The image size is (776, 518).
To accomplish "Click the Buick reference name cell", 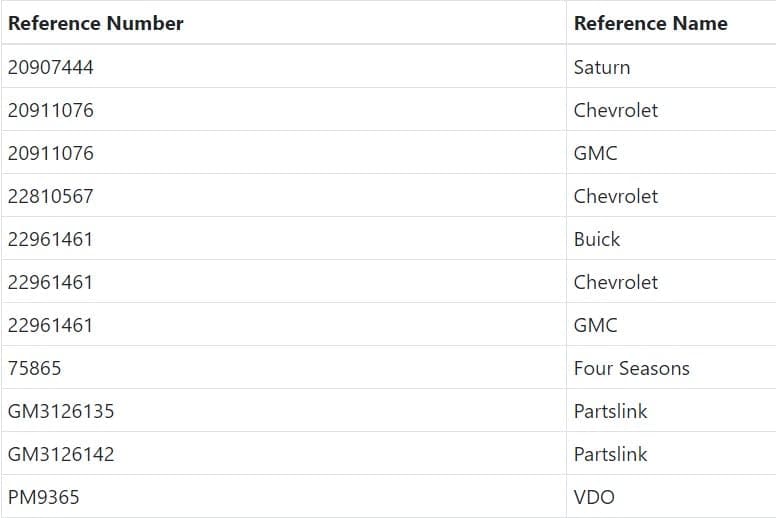I will [x=597, y=239].
